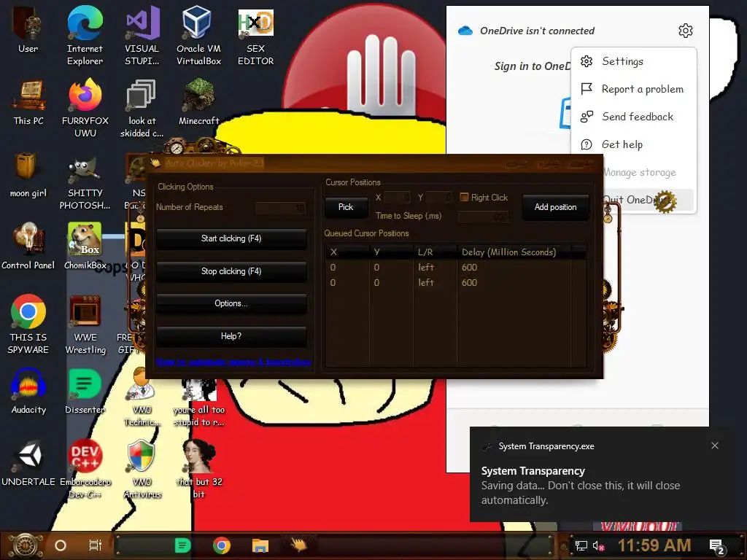
Task: Open File Explorer taskbar icon
Action: 260,545
